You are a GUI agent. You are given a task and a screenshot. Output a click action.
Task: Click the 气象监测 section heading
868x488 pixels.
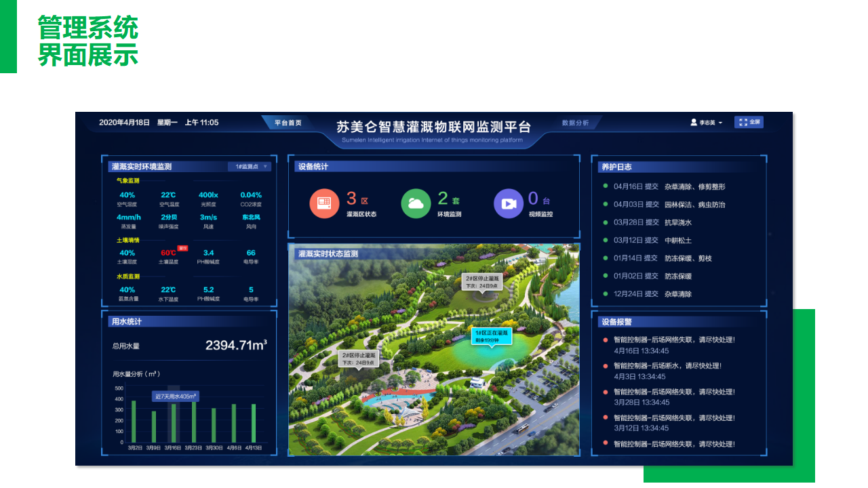point(127,181)
